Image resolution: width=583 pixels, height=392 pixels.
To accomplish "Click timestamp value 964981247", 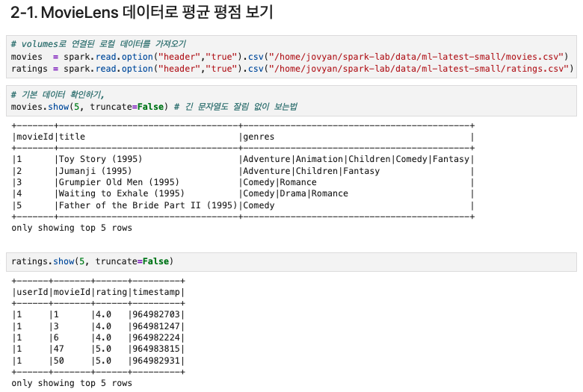I will point(156,326).
